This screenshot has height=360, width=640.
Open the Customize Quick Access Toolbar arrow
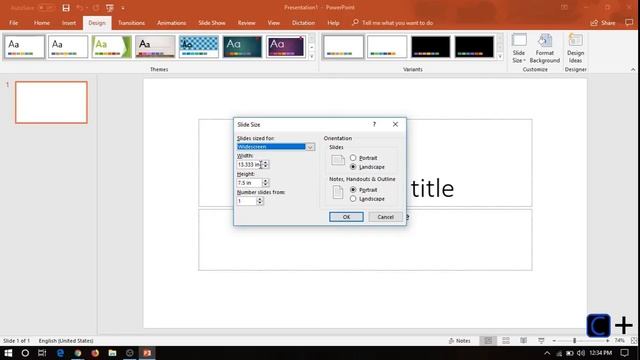tap(123, 8)
